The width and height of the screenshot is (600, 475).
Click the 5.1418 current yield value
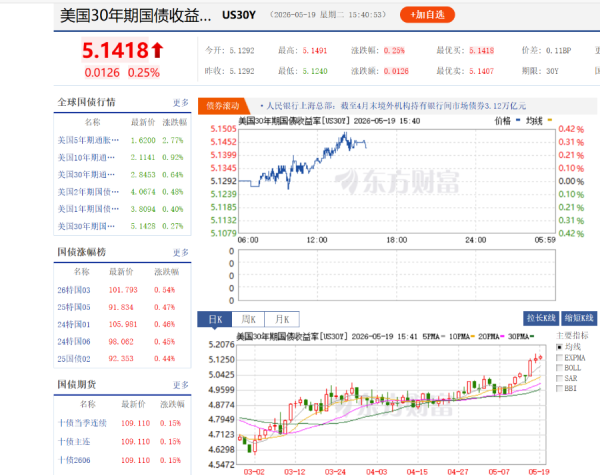(115, 50)
